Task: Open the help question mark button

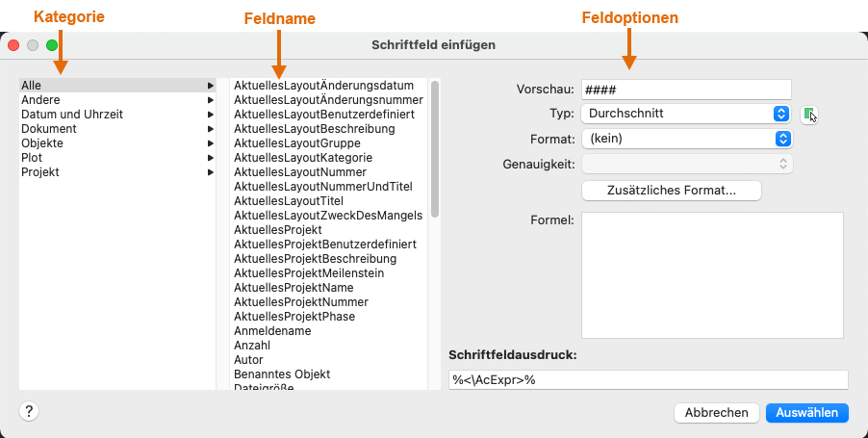Action: (28, 411)
